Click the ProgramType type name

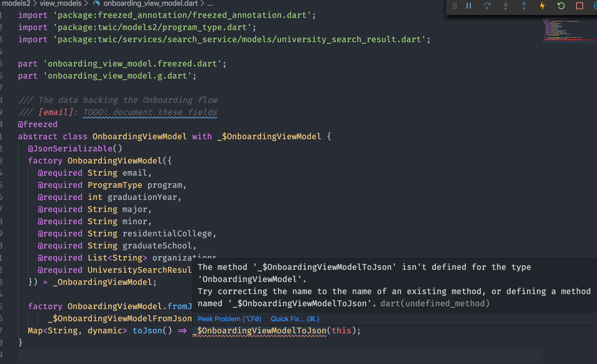[x=115, y=185]
